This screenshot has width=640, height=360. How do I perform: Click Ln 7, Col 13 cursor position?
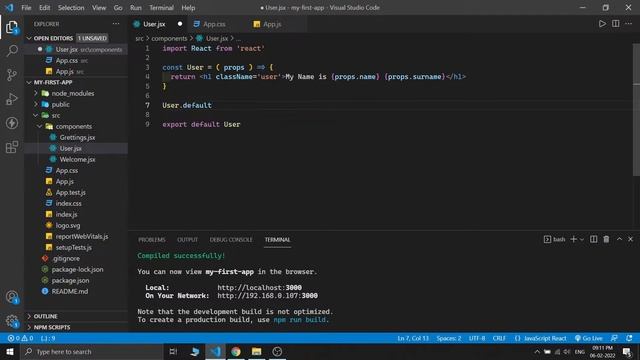(x=413, y=338)
